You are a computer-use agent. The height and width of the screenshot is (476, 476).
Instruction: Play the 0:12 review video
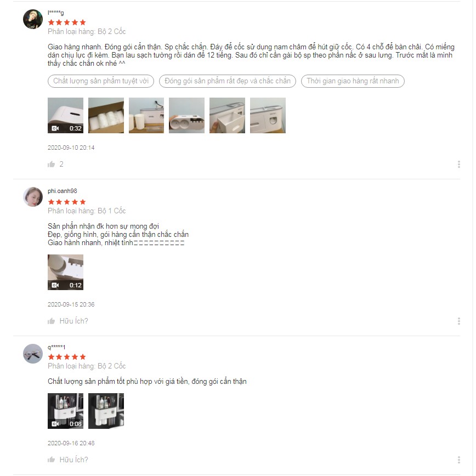[66, 273]
